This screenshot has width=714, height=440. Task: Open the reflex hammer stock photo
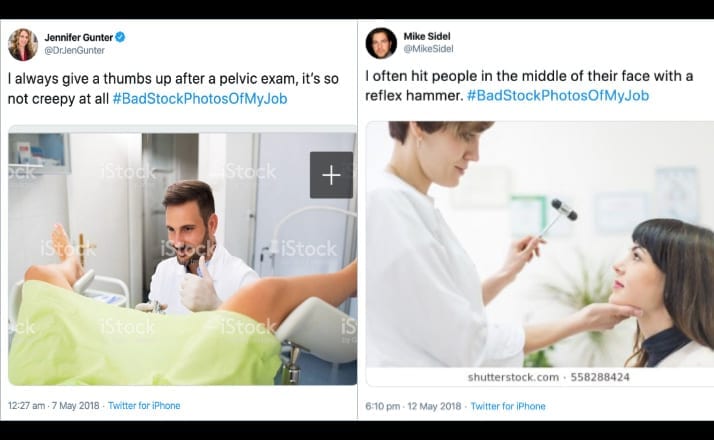(x=540, y=244)
